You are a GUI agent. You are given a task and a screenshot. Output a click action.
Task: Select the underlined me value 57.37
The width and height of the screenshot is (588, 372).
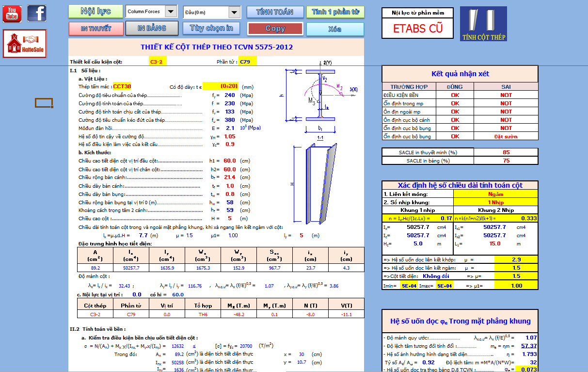click(528, 346)
